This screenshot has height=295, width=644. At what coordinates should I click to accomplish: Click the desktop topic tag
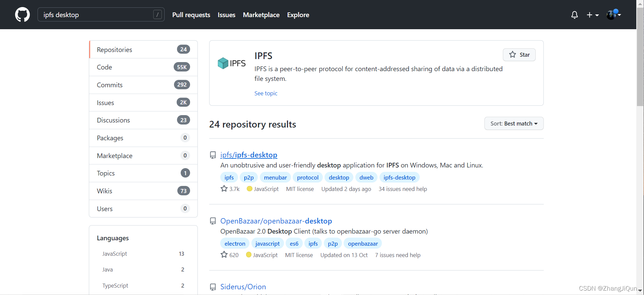(x=339, y=178)
